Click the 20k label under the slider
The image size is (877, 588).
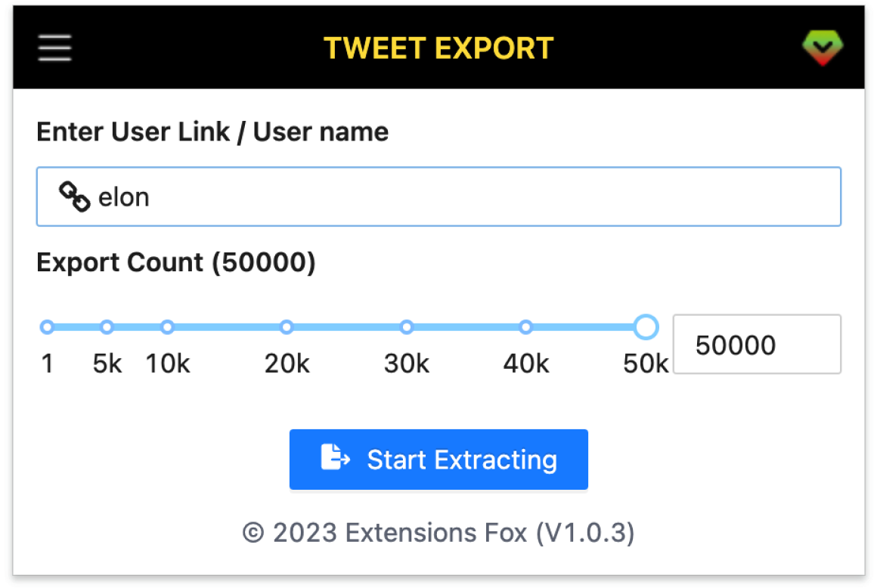[x=287, y=364]
